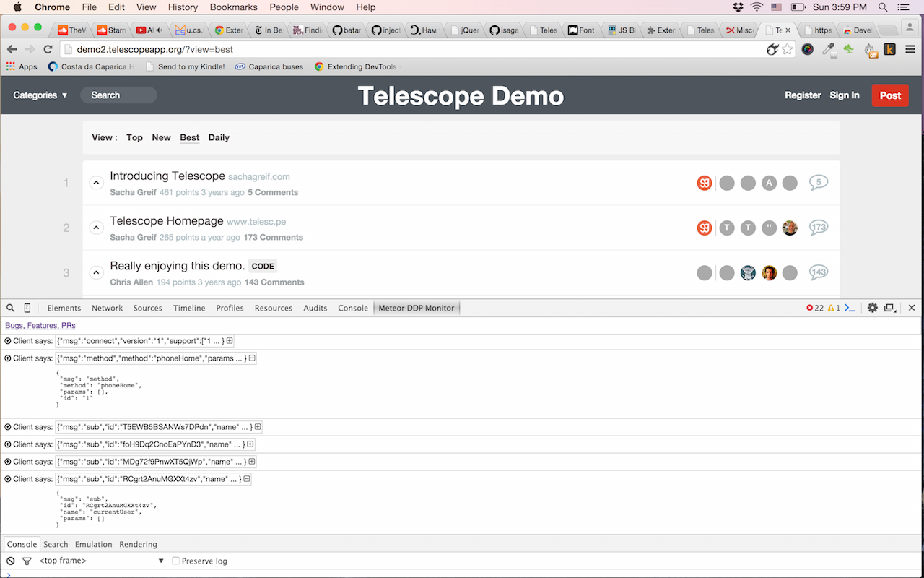Image resolution: width=924 pixels, height=578 pixels.
Task: Click the DevTools dock side icon
Action: pos(891,308)
